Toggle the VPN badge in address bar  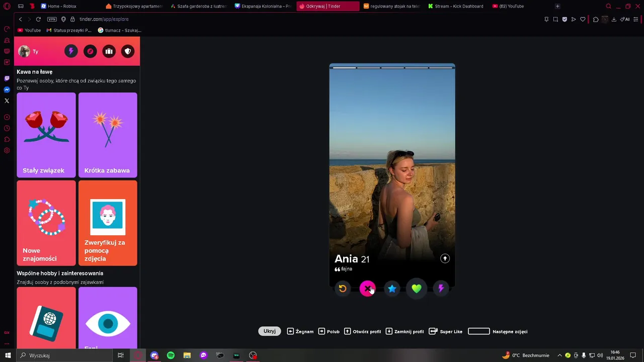click(52, 19)
